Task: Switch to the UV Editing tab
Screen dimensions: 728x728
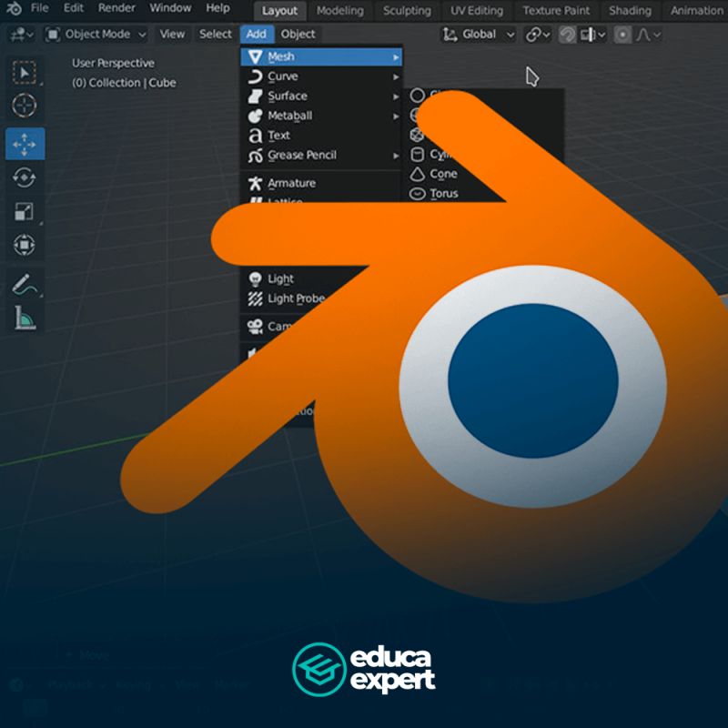Action: click(476, 11)
